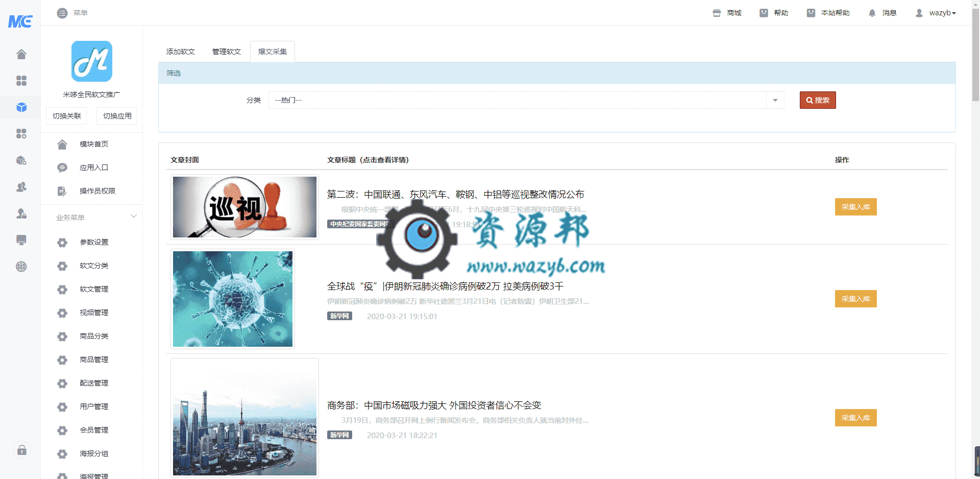The height and width of the screenshot is (479, 980).
Task: Open the users icon in left rail
Action: [21, 187]
